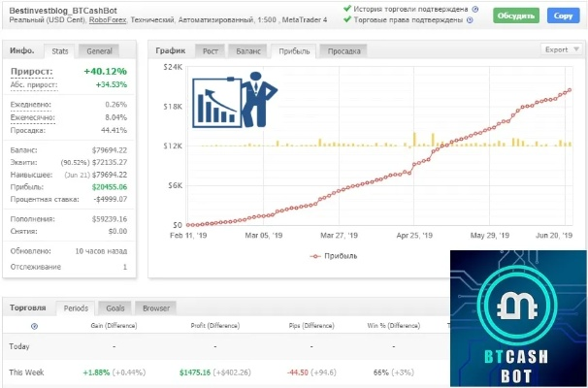Click the Прибыль legend marker below chart

click(313, 256)
